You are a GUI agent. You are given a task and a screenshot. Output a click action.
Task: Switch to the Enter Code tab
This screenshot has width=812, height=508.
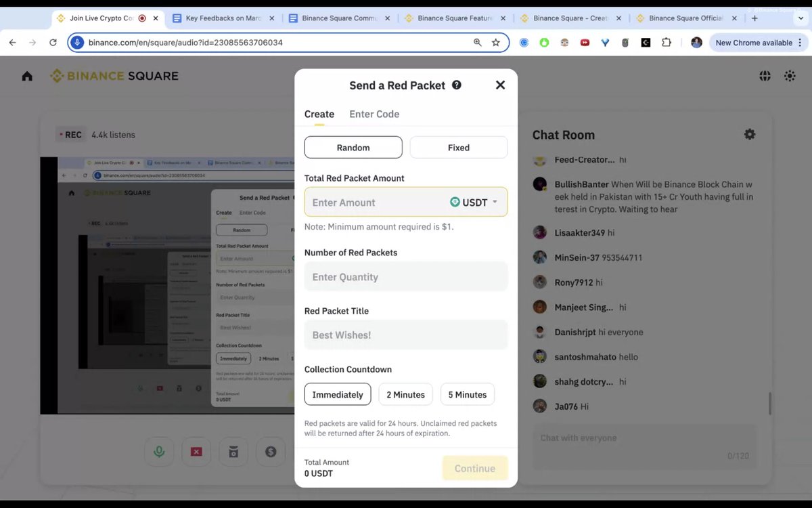pos(374,114)
